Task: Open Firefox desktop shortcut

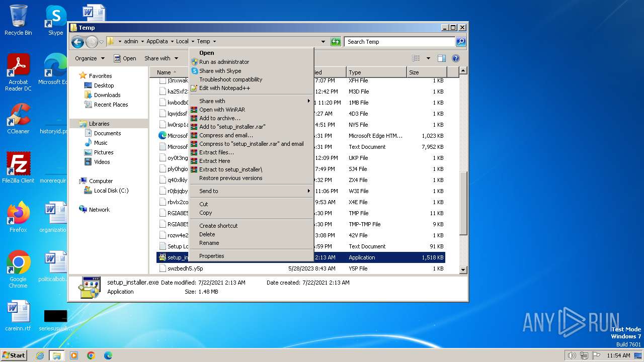Action: click(x=18, y=217)
